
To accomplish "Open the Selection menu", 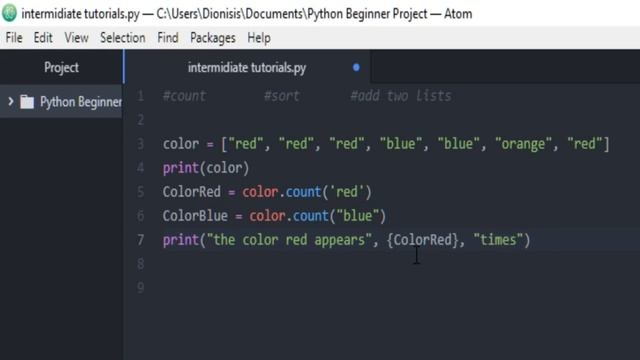I will coord(122,38).
